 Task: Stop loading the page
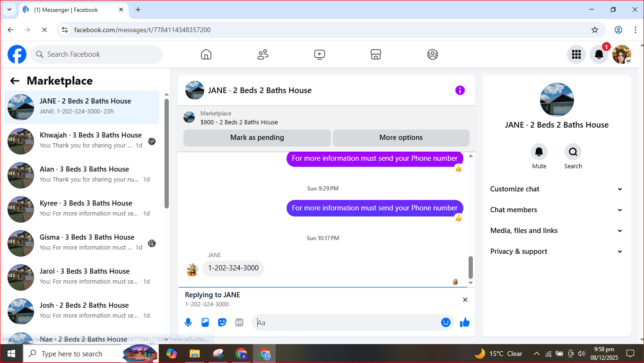click(44, 30)
